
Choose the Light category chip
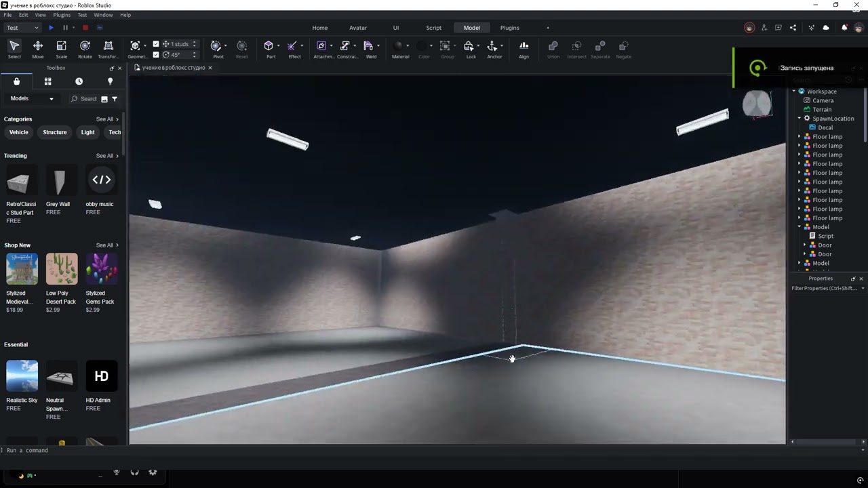[88, 132]
